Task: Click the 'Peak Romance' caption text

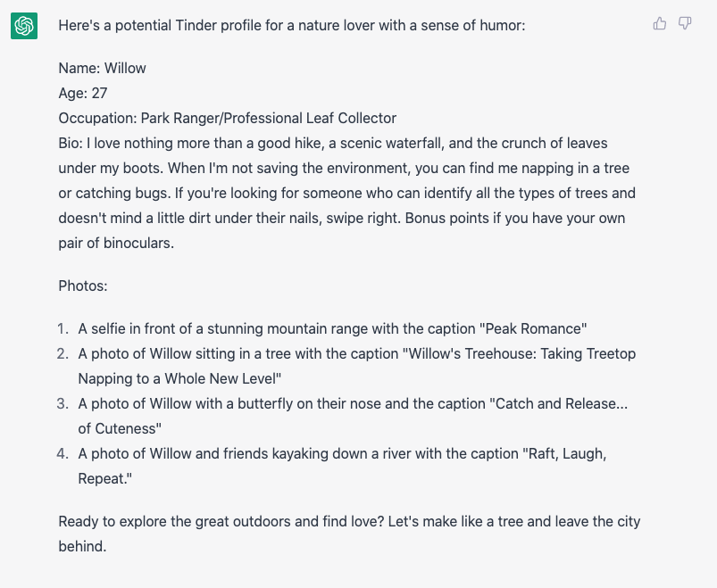Action: [x=533, y=329]
